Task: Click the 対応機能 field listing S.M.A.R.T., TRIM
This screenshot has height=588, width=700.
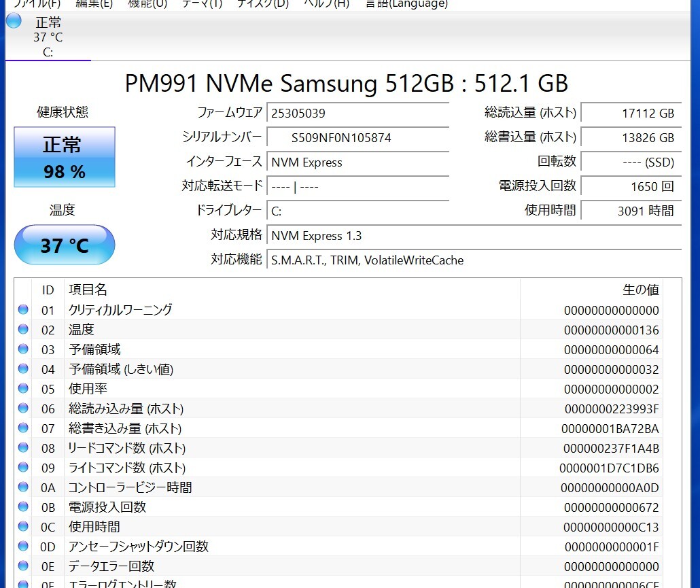Action: pyautogui.click(x=474, y=260)
